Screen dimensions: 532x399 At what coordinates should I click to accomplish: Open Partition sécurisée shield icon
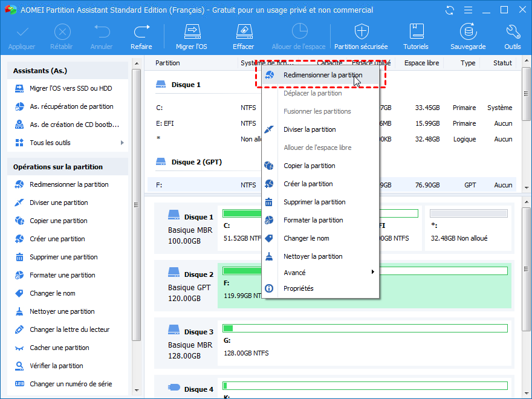[x=361, y=32]
